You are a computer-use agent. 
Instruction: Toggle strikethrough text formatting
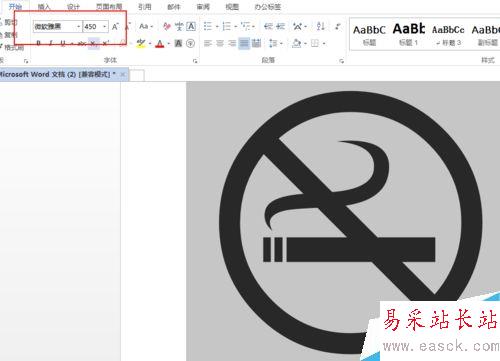click(x=81, y=43)
